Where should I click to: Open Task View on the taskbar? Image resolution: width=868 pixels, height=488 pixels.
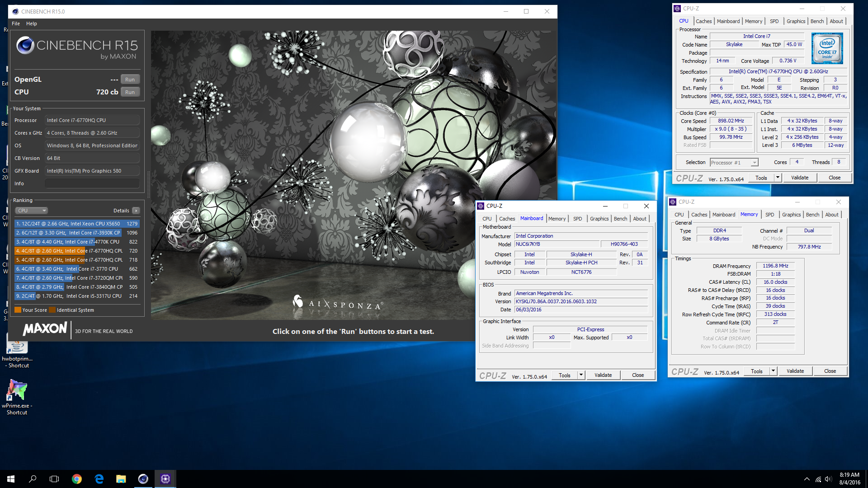click(x=54, y=479)
